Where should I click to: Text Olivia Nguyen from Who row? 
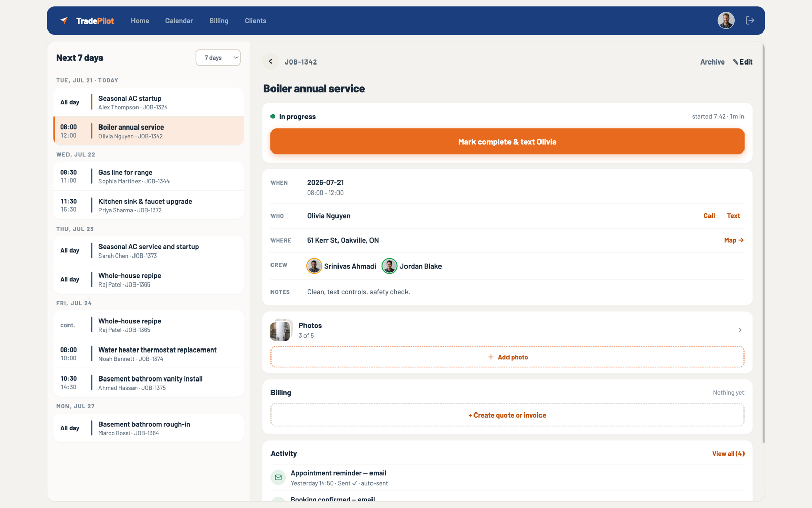click(x=733, y=216)
